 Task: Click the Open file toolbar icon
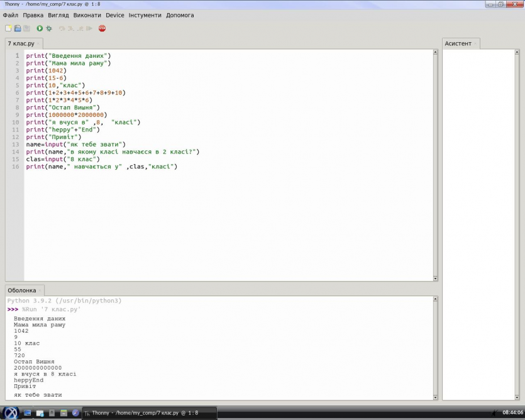coord(18,28)
